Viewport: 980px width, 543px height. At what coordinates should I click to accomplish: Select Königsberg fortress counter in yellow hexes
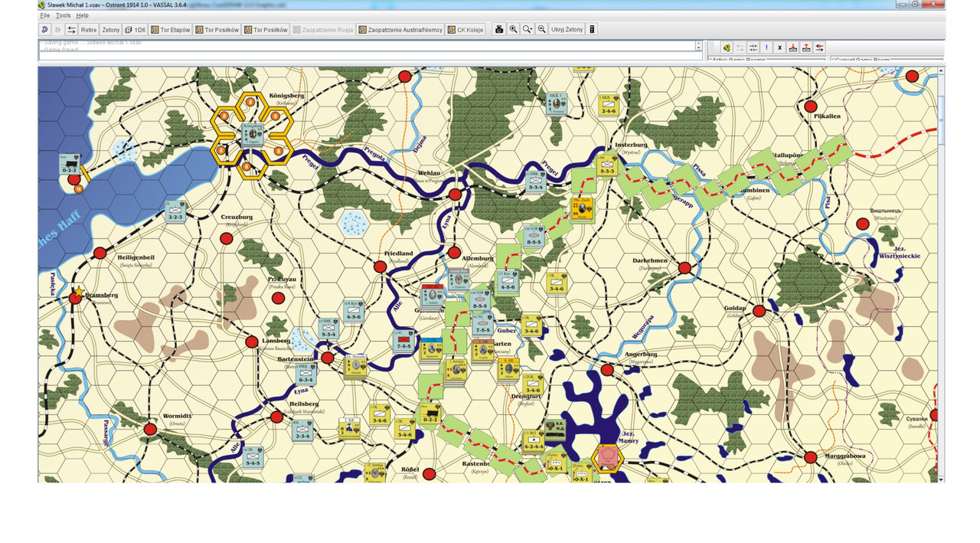pos(252,134)
